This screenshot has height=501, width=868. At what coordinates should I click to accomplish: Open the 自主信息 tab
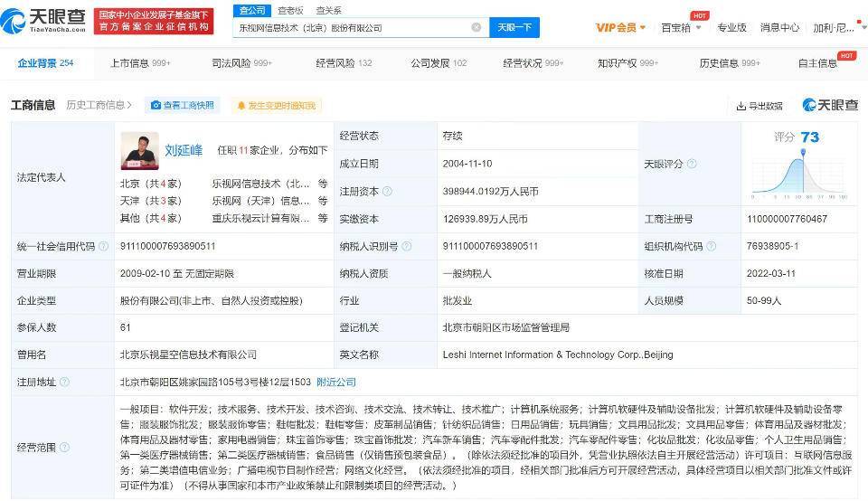817,63
